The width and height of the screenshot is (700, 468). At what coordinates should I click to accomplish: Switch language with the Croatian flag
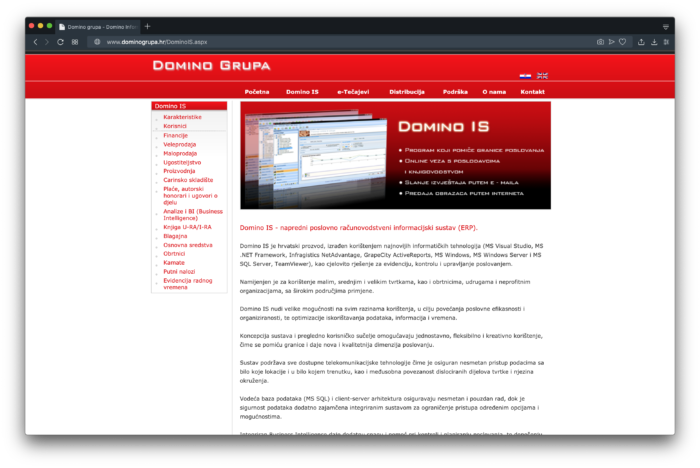525,76
